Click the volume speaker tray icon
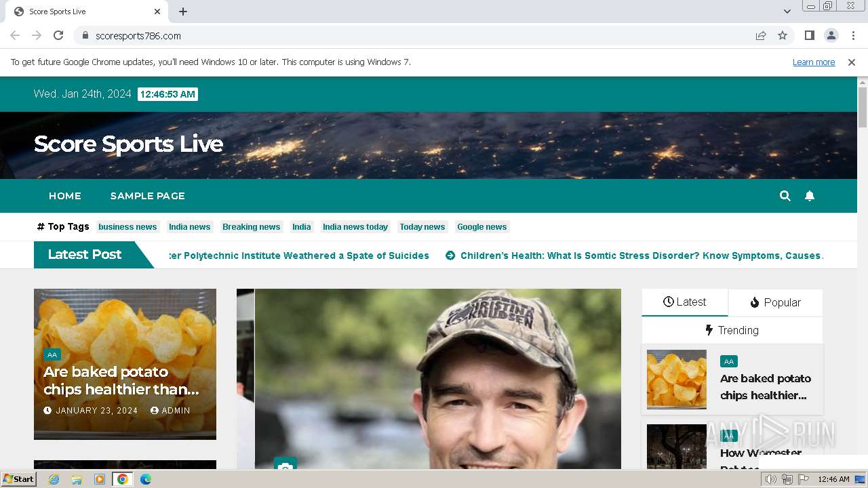This screenshot has width=868, height=488. (771, 479)
